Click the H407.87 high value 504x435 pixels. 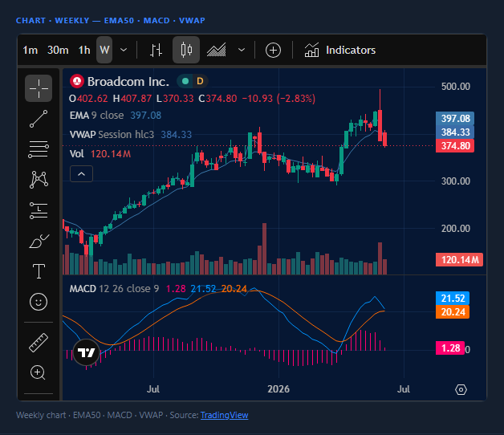click(x=132, y=99)
